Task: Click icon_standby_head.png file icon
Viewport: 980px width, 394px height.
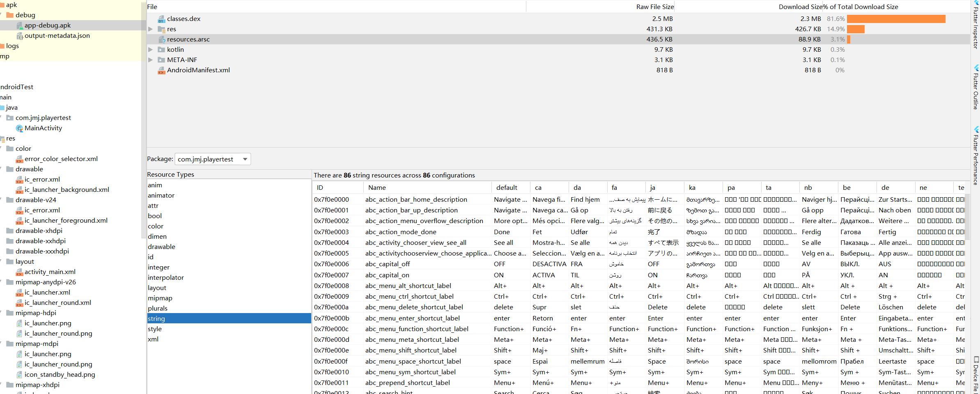Action: (x=19, y=375)
